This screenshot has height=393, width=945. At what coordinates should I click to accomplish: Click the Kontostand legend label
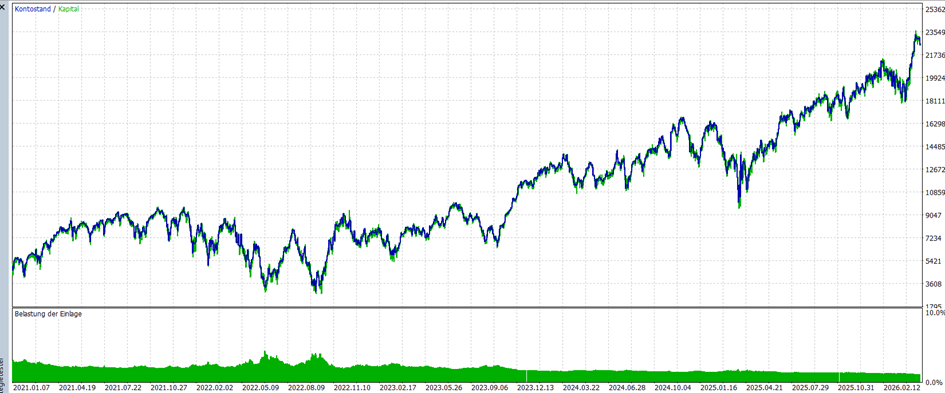33,9
